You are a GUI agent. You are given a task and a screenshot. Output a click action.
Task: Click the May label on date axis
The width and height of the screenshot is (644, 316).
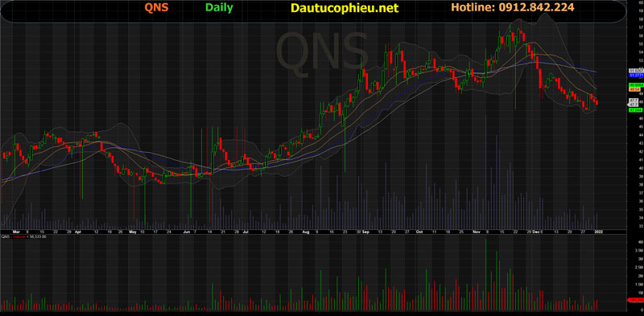click(132, 232)
